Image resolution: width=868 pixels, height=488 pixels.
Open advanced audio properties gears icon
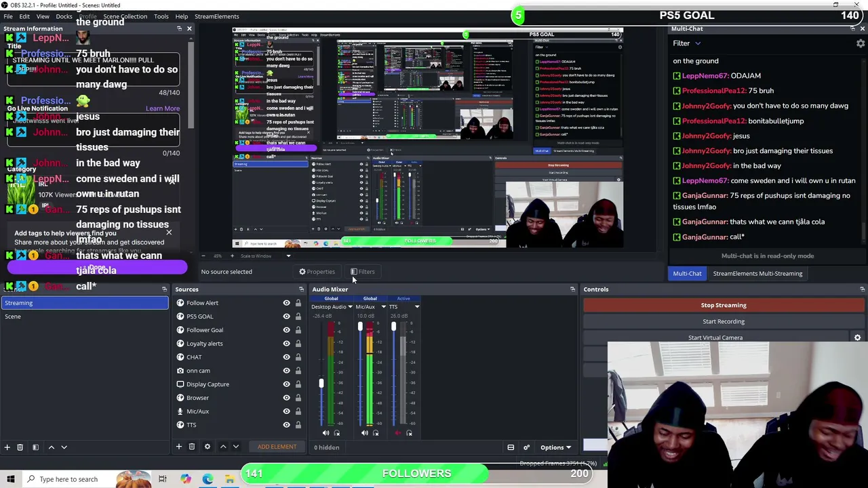click(526, 447)
